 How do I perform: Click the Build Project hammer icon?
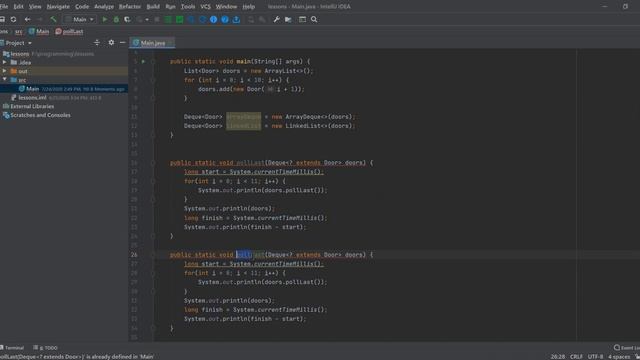point(53,19)
